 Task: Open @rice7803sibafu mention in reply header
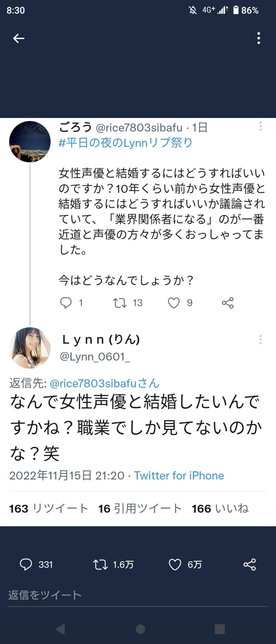tap(105, 383)
